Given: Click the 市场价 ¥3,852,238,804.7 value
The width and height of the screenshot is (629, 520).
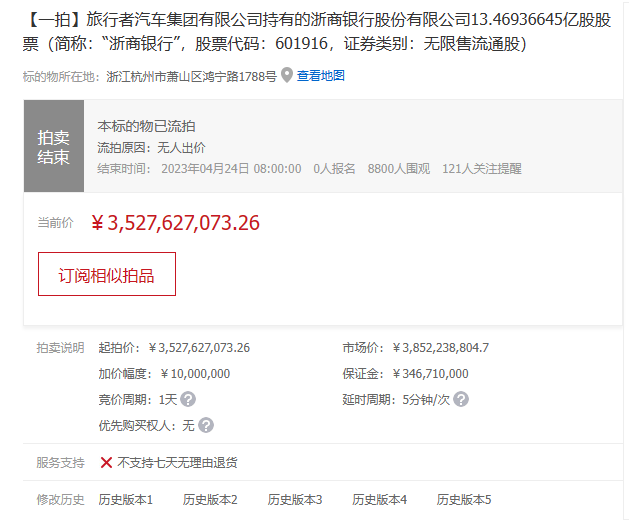Looking at the screenshot, I should pos(440,347).
